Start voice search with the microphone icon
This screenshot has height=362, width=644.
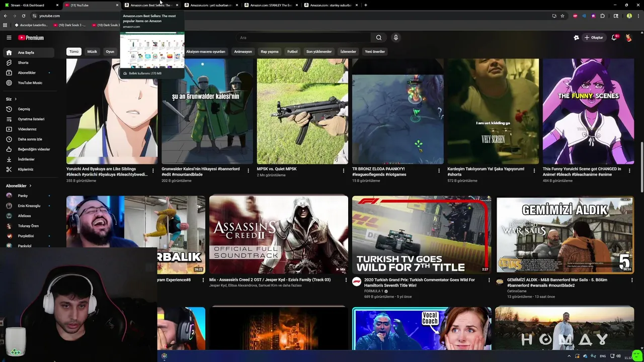396,38
